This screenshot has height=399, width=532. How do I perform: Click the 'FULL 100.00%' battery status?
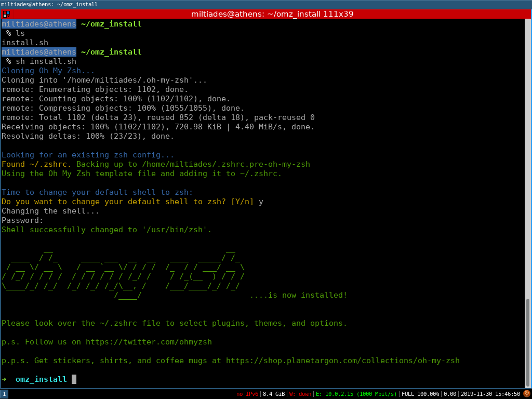[x=420, y=394]
